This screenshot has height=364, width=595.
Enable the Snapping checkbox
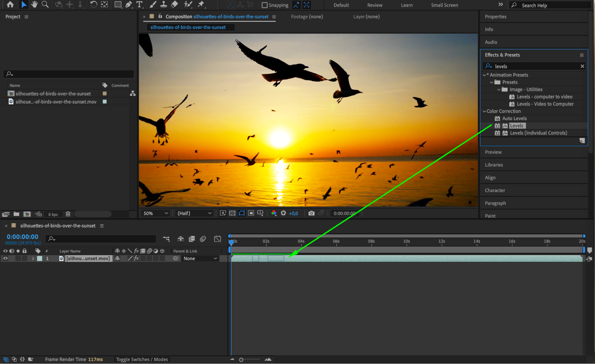(264, 5)
